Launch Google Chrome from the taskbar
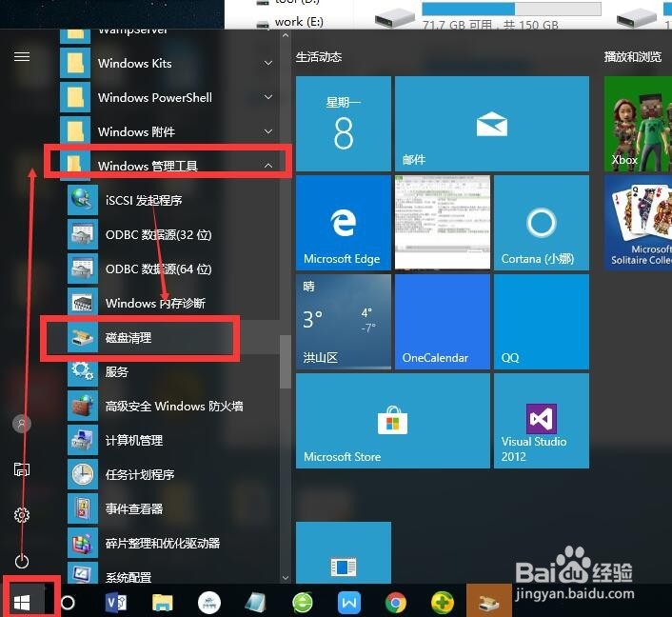 click(x=396, y=603)
